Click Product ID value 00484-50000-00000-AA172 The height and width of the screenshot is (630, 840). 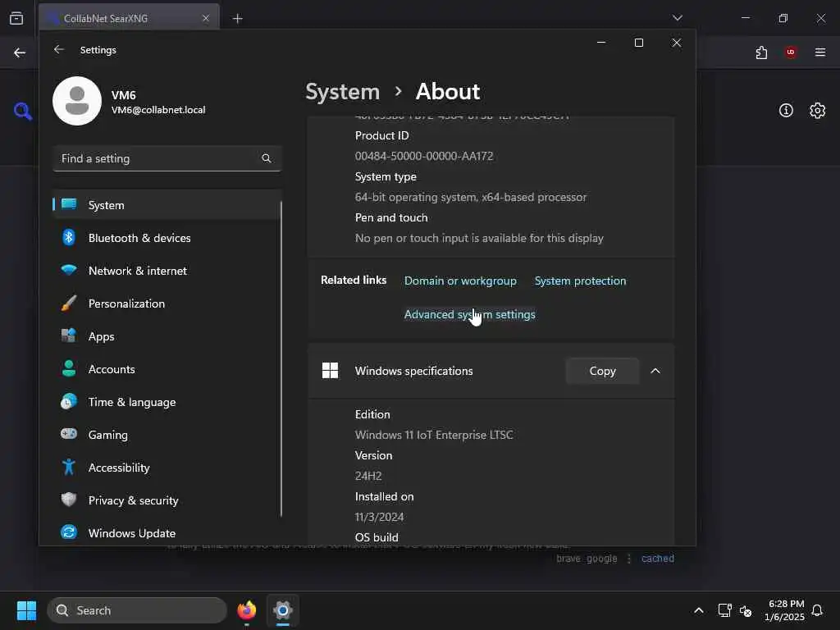click(x=424, y=156)
